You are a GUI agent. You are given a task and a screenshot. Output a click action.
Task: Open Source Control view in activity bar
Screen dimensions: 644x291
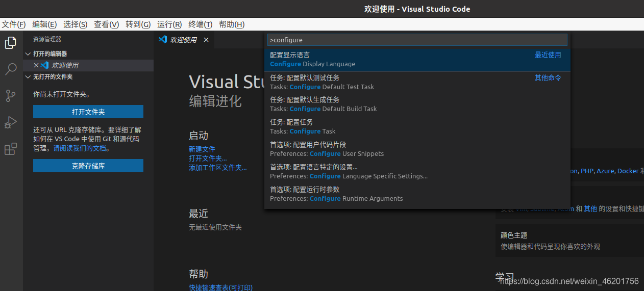pos(11,96)
